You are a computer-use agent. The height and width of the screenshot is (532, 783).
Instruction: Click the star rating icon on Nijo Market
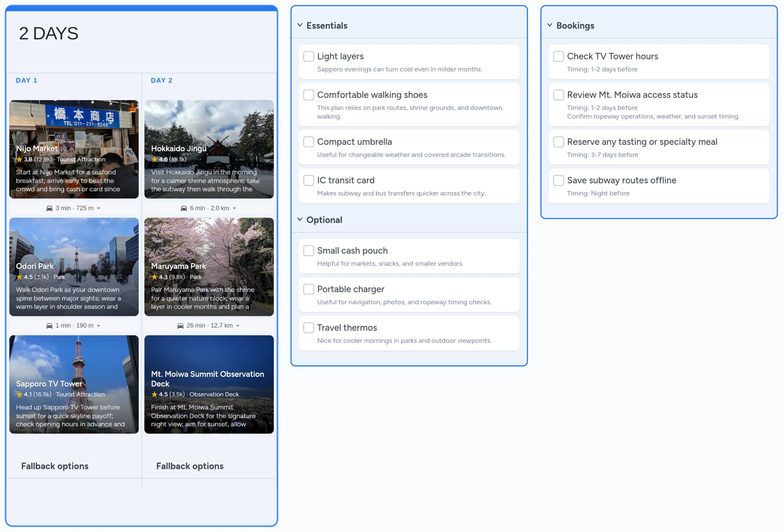19,160
